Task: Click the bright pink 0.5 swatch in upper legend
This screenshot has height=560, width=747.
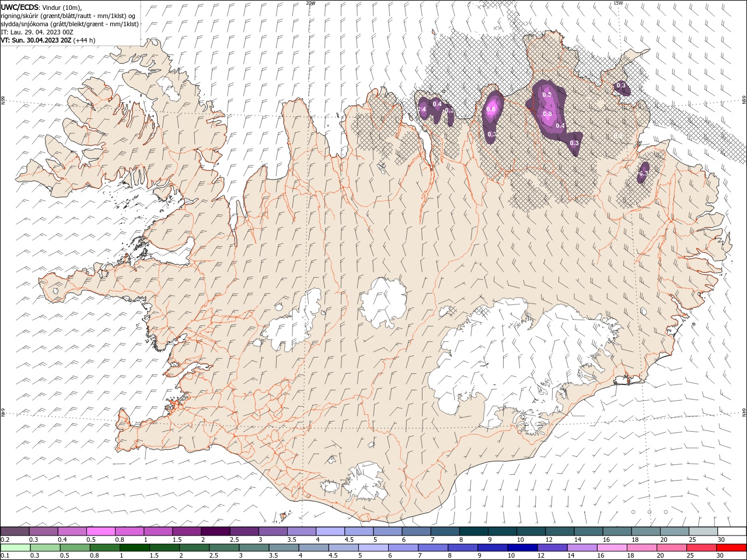Action: point(100,531)
